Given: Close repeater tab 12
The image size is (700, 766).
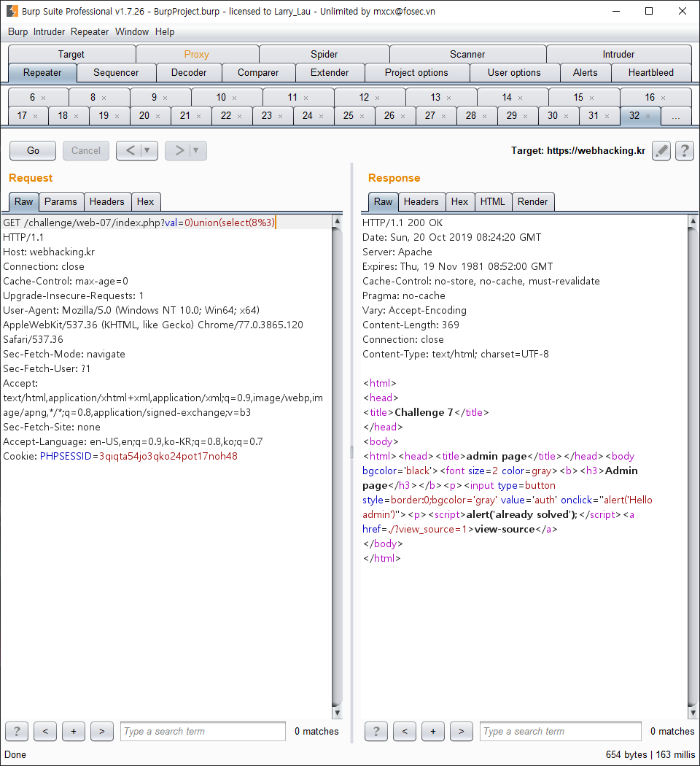Looking at the screenshot, I should pyautogui.click(x=377, y=98).
